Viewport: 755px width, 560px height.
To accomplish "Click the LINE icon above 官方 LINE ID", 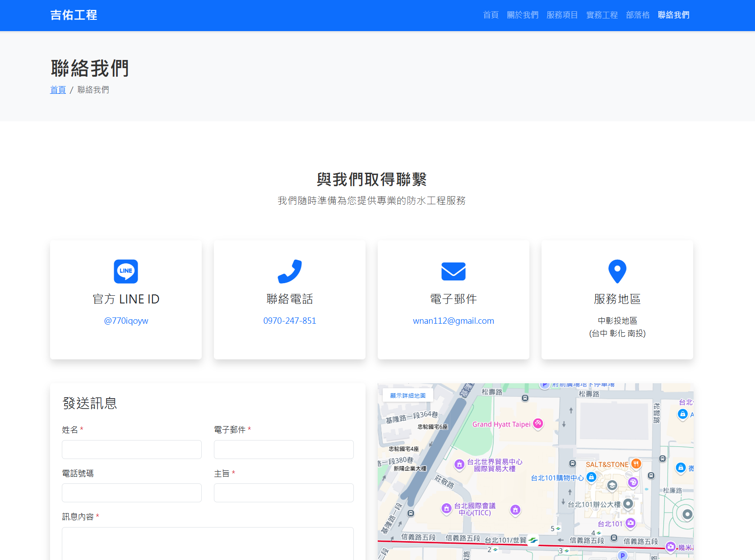I will 125,271.
